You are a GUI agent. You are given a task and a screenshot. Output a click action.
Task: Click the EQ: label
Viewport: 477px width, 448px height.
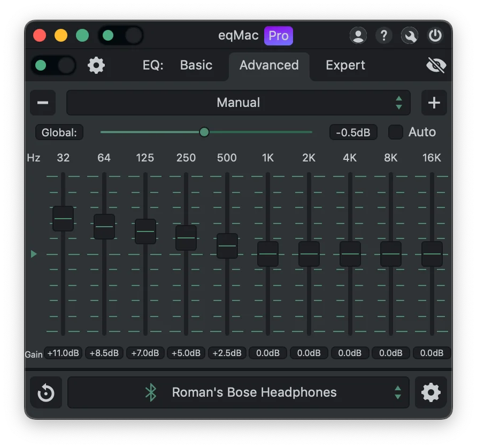coord(153,65)
